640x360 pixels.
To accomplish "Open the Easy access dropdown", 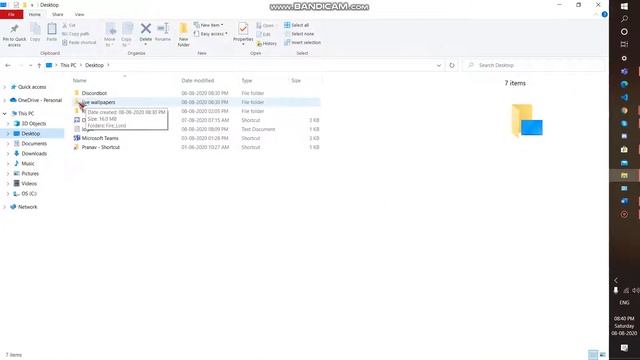I will (211, 34).
